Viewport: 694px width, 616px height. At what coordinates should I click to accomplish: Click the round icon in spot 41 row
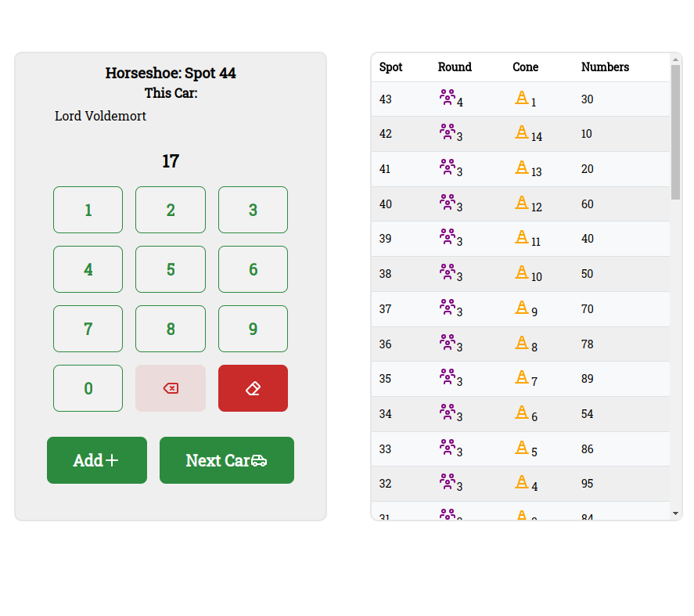[x=447, y=167]
